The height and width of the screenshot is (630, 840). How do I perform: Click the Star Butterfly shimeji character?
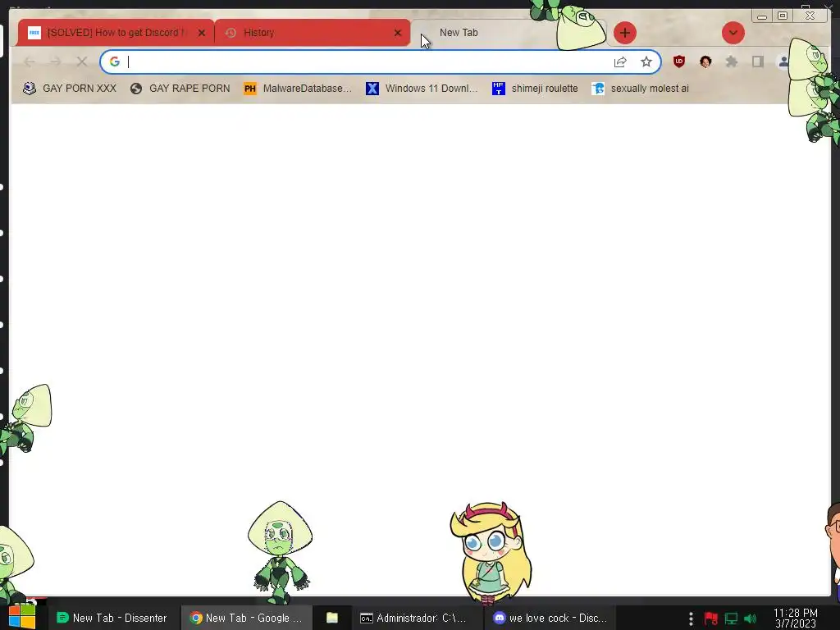click(x=491, y=552)
